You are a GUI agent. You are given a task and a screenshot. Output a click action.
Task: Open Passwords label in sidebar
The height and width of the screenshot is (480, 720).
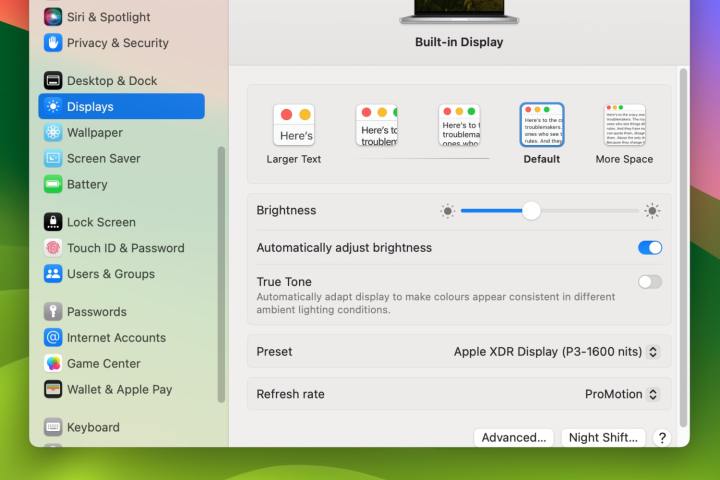click(97, 311)
